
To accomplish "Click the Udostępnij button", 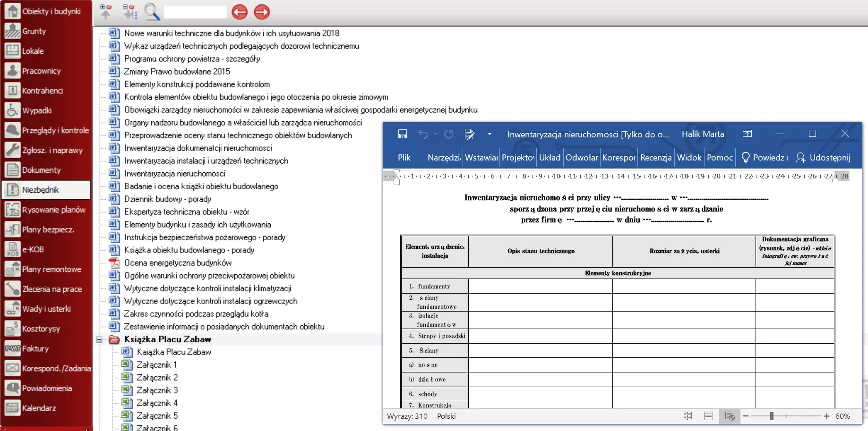I will [x=823, y=158].
